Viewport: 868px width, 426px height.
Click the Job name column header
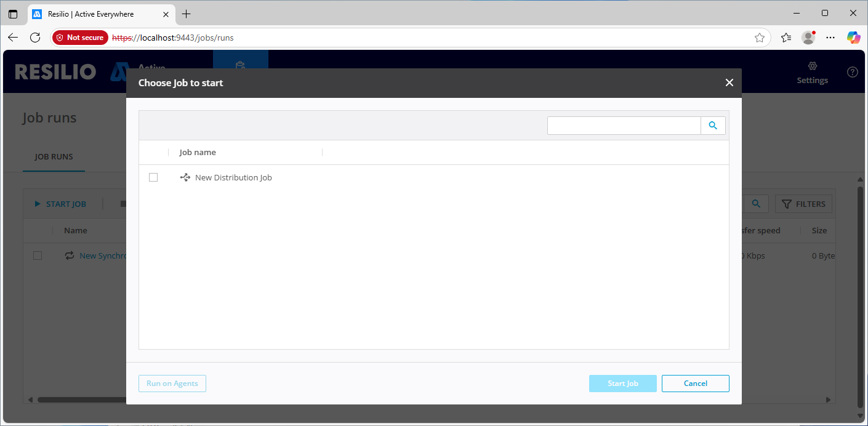point(198,152)
